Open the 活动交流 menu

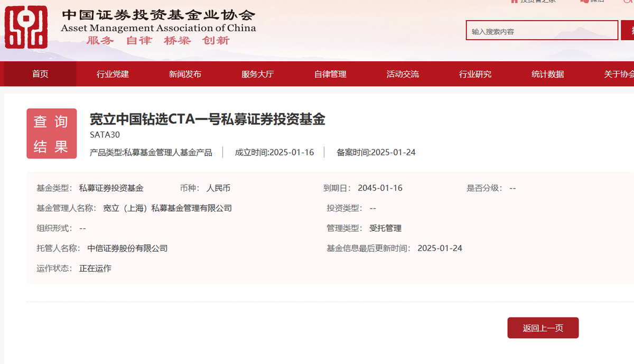403,74
